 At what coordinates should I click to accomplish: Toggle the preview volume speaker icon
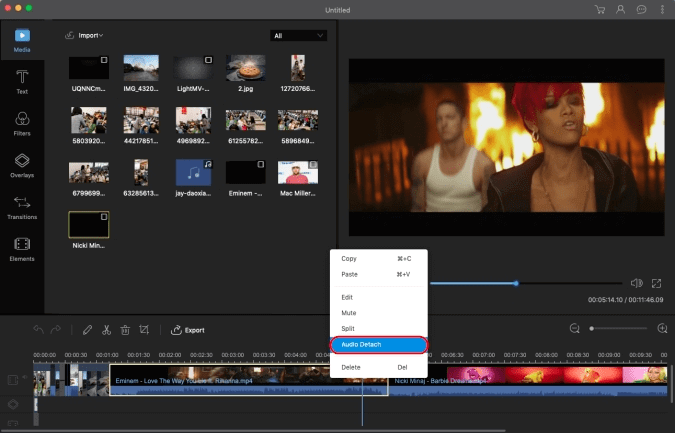coord(636,284)
